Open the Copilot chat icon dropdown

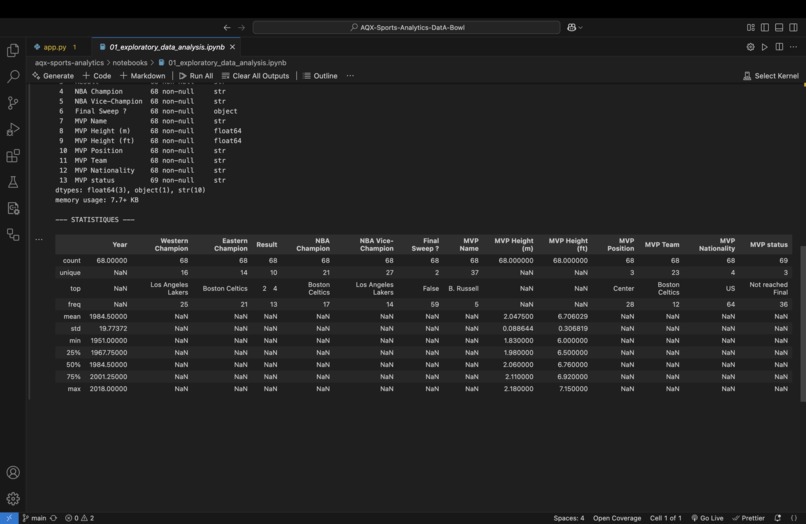click(x=574, y=27)
